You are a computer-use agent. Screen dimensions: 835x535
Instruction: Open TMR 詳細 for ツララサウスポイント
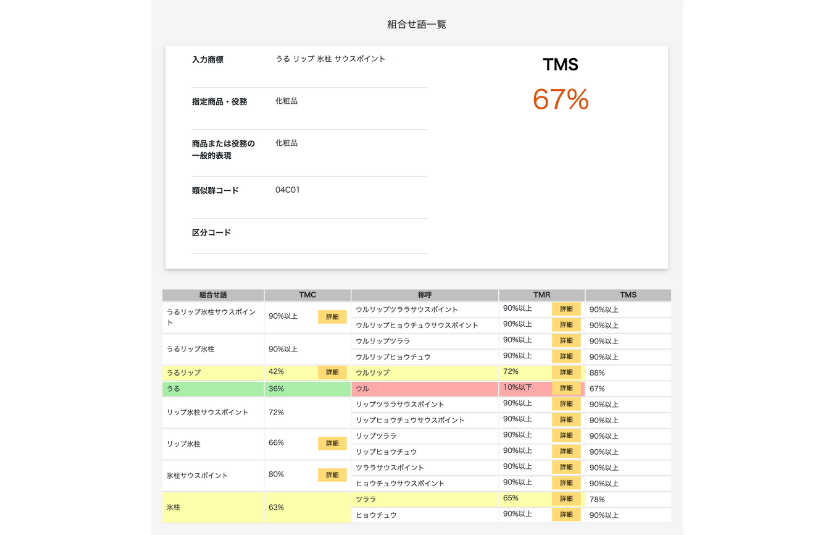click(x=565, y=467)
